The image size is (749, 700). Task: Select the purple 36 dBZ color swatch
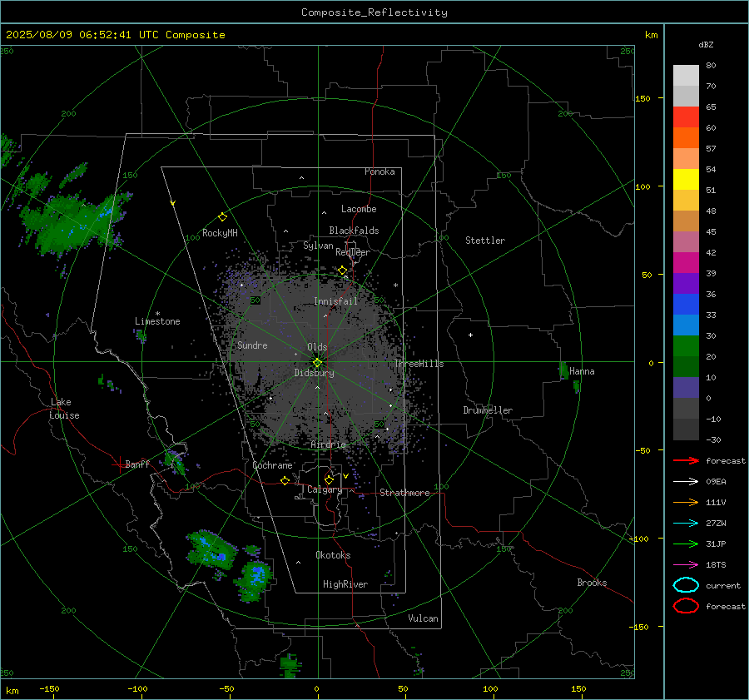(x=686, y=284)
